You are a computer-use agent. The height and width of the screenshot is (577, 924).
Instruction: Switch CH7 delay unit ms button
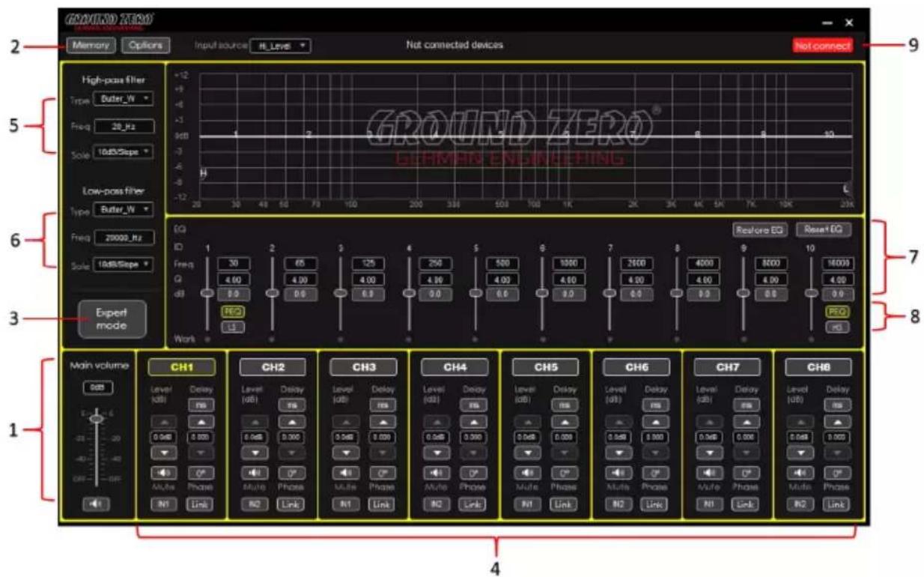[746, 405]
